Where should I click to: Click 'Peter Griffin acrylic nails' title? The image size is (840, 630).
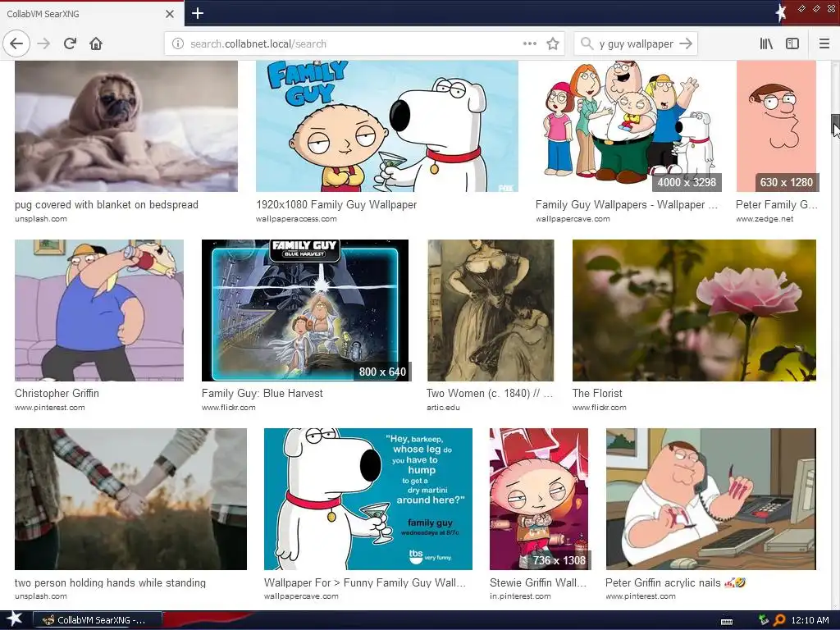pyautogui.click(x=676, y=583)
